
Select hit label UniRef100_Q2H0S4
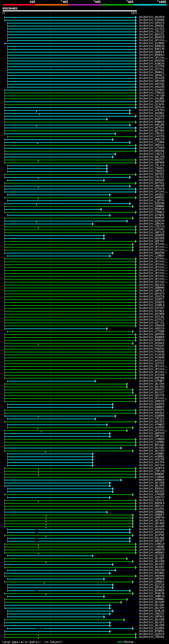[152, 221]
